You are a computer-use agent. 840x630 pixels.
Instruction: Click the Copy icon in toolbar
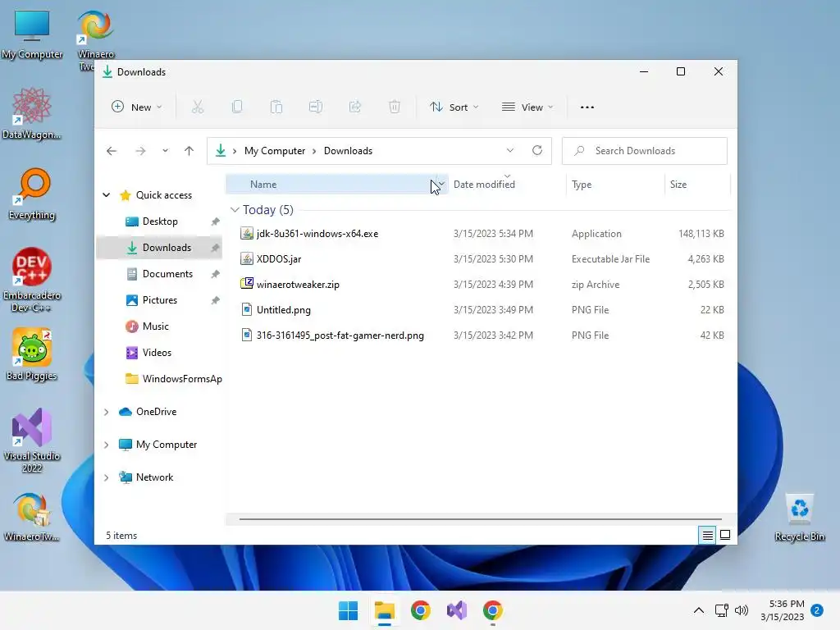(237, 107)
